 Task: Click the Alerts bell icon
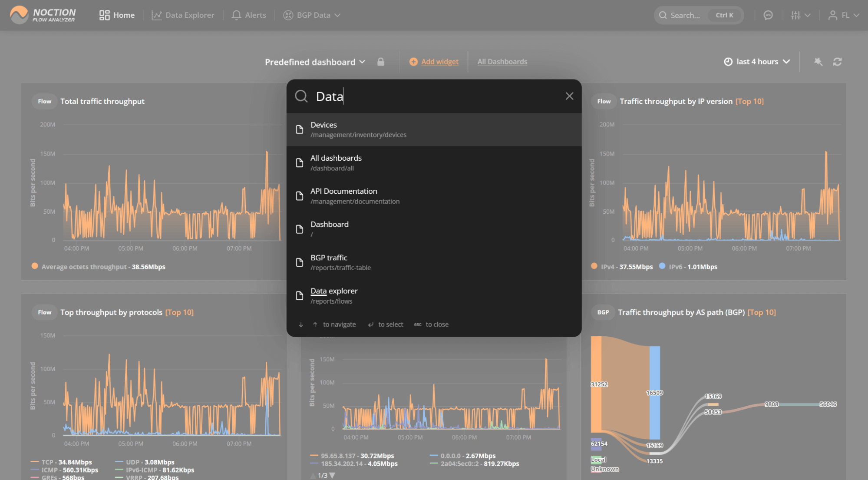click(x=236, y=15)
